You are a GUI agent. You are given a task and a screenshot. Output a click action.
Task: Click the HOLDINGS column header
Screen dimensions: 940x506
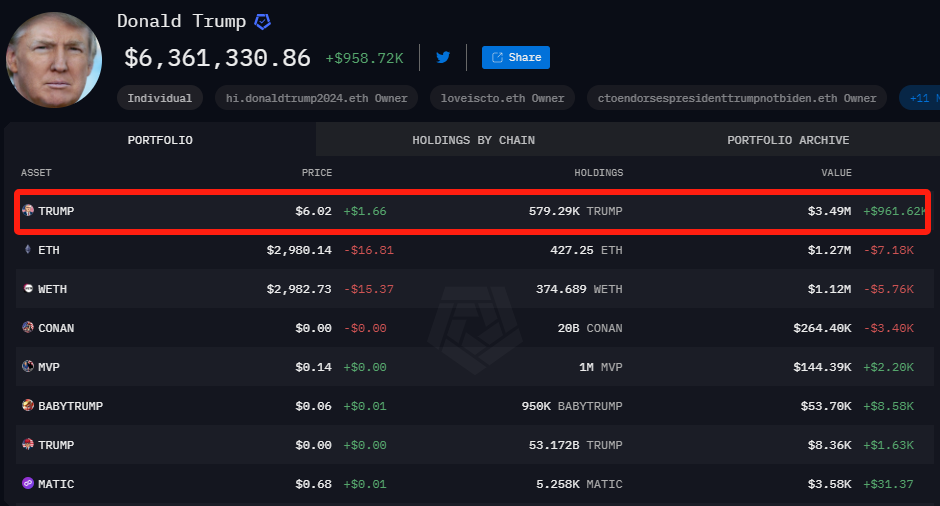pyautogui.click(x=598, y=173)
